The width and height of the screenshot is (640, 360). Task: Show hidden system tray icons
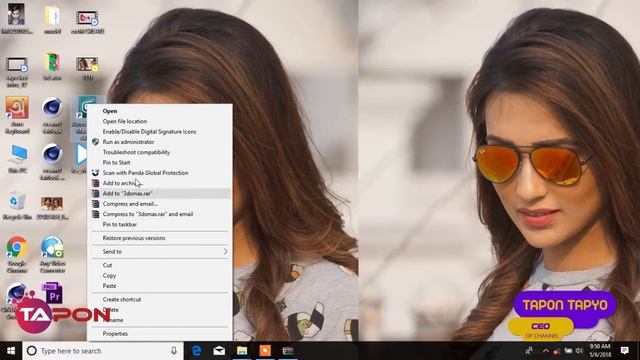[x=545, y=351]
